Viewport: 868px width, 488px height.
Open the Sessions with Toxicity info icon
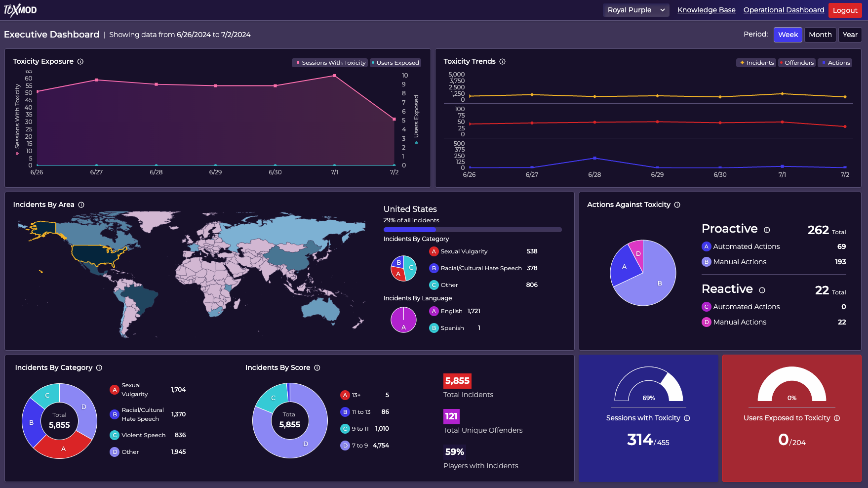[x=688, y=418]
